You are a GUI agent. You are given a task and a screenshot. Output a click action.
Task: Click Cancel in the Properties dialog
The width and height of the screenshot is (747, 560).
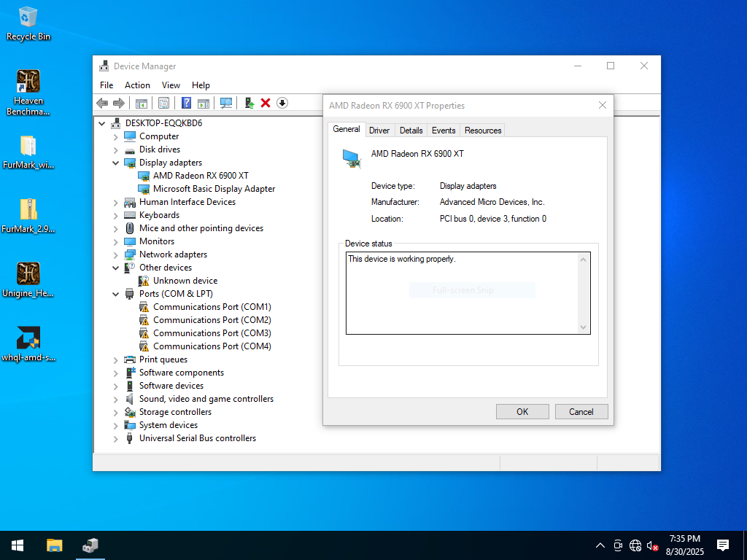[581, 411]
